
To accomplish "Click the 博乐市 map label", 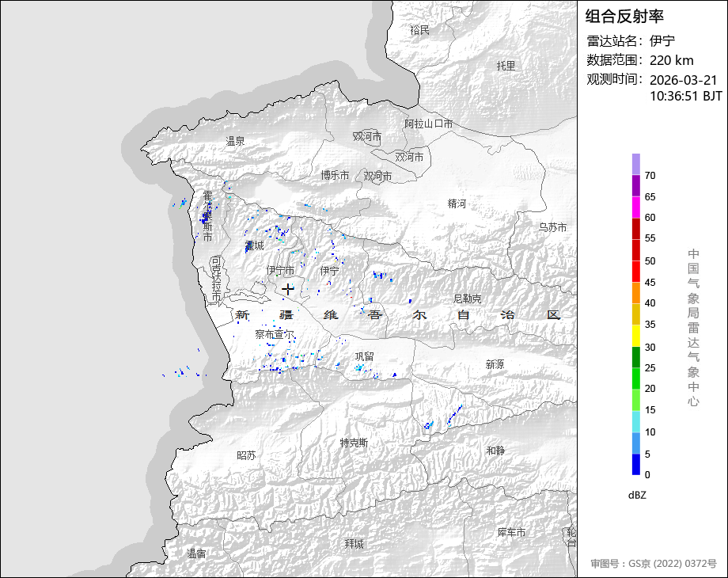I will tap(335, 175).
